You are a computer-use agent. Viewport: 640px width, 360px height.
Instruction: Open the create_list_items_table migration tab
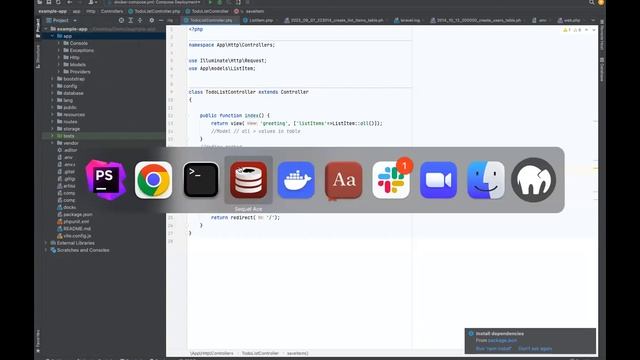point(336,20)
